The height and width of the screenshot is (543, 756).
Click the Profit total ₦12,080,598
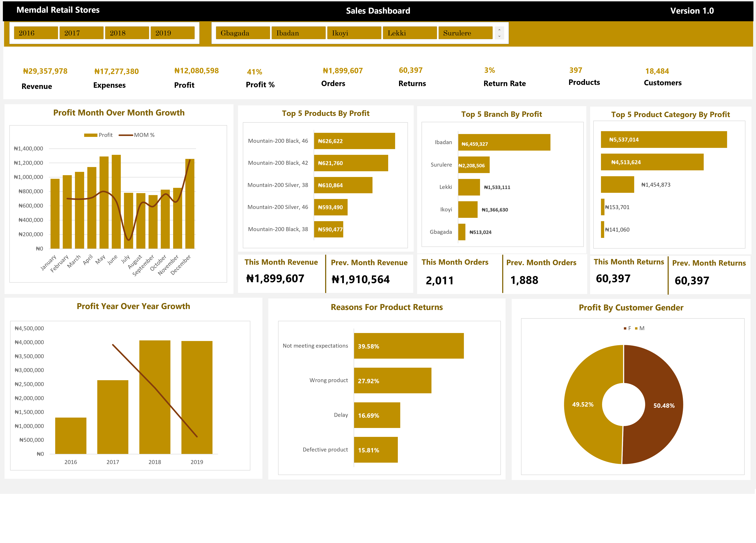(196, 71)
